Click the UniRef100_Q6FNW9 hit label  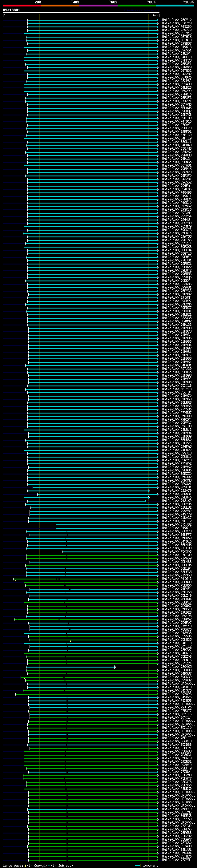[x=177, y=582]
